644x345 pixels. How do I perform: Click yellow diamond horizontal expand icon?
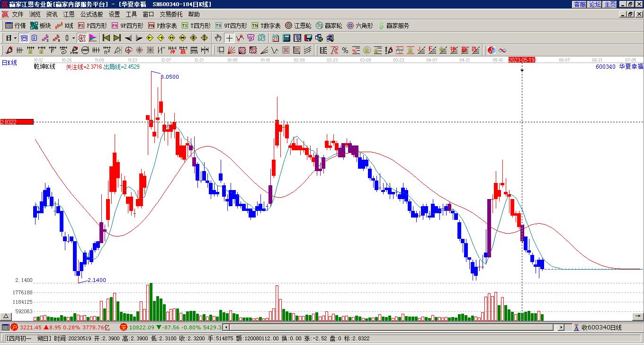click(x=171, y=38)
